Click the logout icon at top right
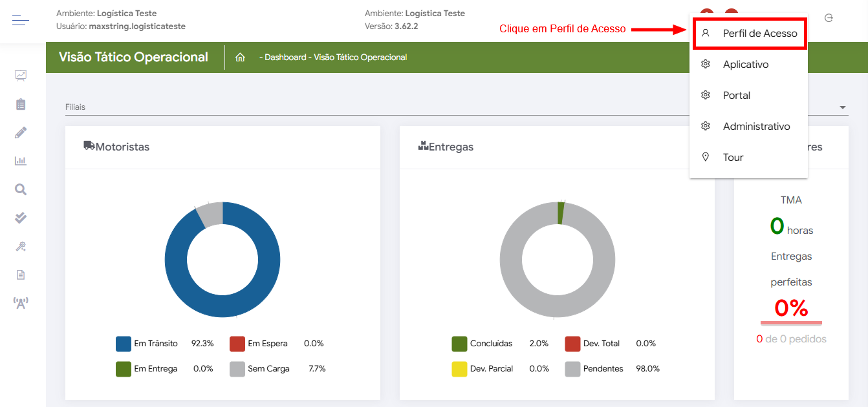Viewport: 868px width, 407px height. click(829, 18)
